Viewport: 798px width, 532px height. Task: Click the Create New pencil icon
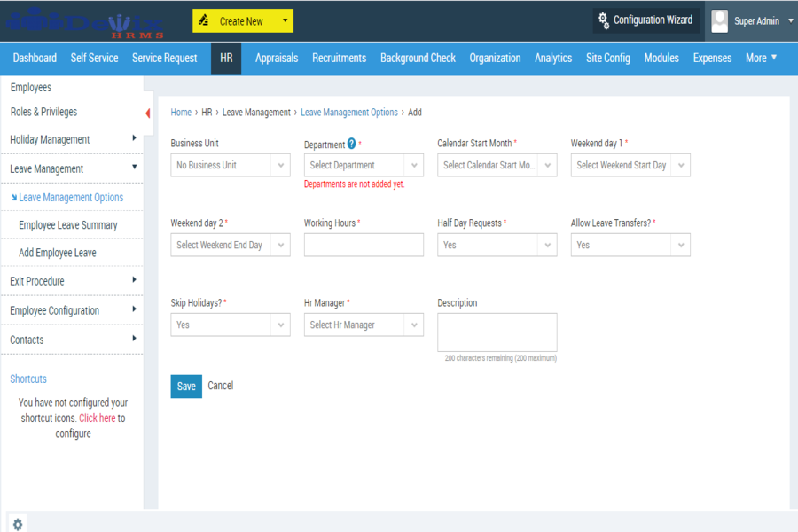[x=204, y=20]
